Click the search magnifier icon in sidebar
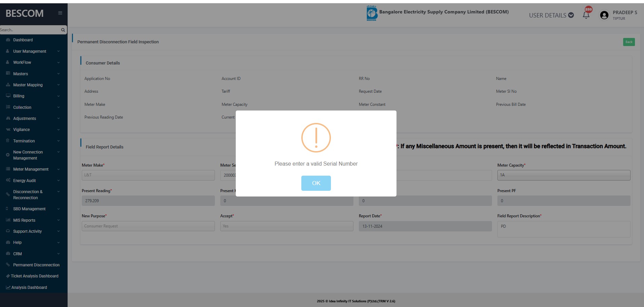Screen dimensions: 644x307 tap(63, 30)
